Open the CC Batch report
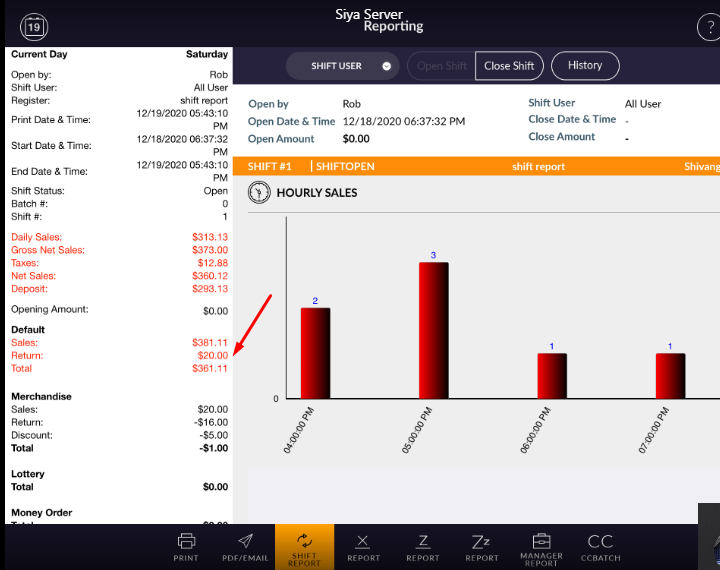 coord(600,547)
